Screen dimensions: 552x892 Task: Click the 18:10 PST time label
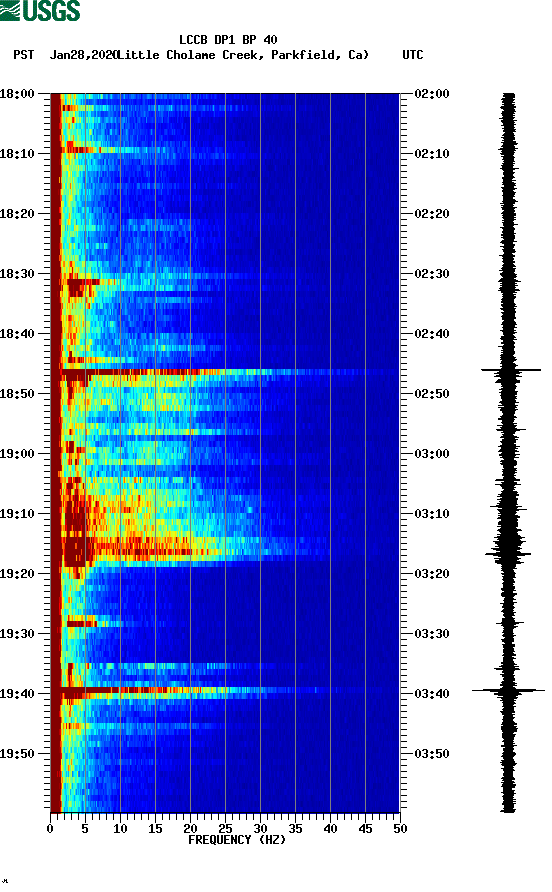point(17,154)
